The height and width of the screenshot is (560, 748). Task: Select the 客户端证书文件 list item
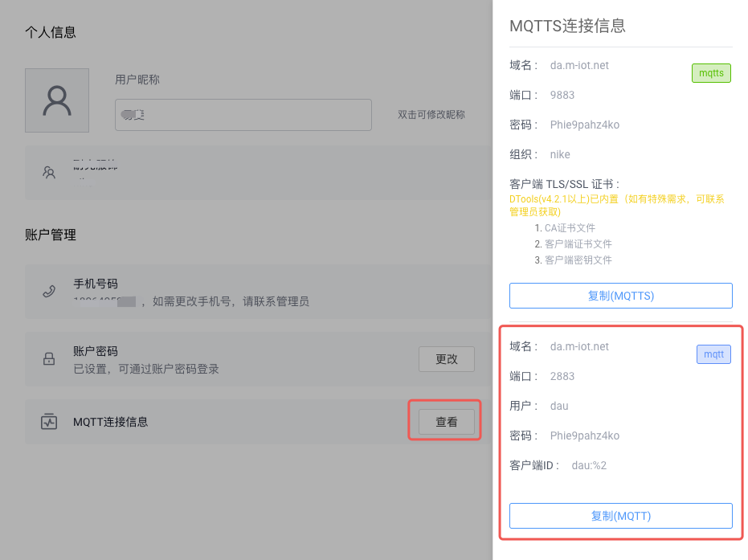point(578,244)
